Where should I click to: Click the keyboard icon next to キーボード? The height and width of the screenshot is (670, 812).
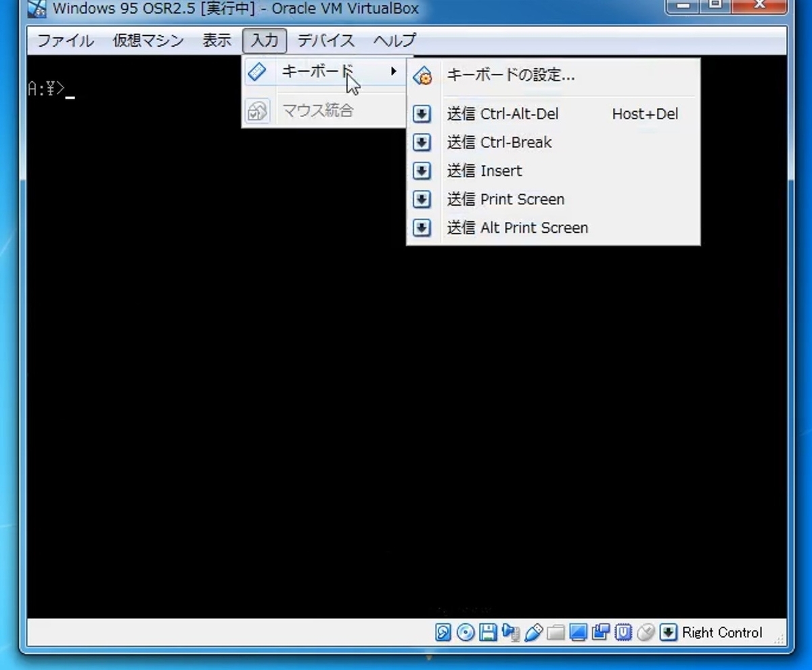(x=257, y=72)
